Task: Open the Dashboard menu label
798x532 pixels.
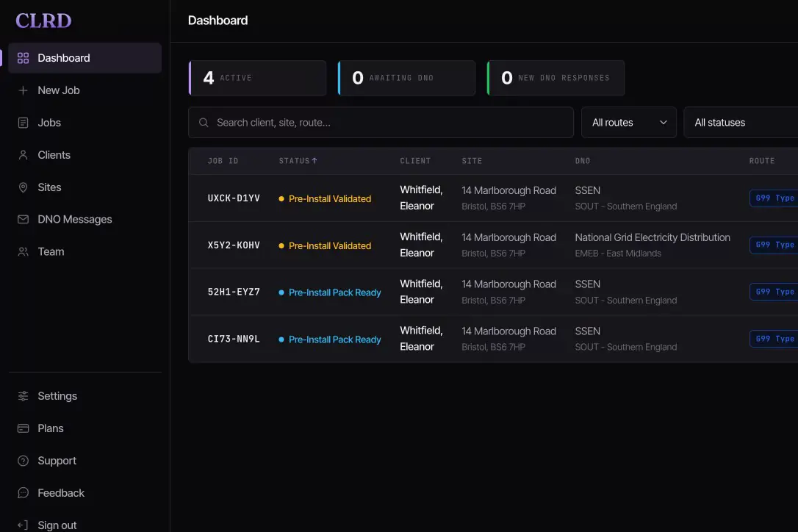Action: [64, 58]
